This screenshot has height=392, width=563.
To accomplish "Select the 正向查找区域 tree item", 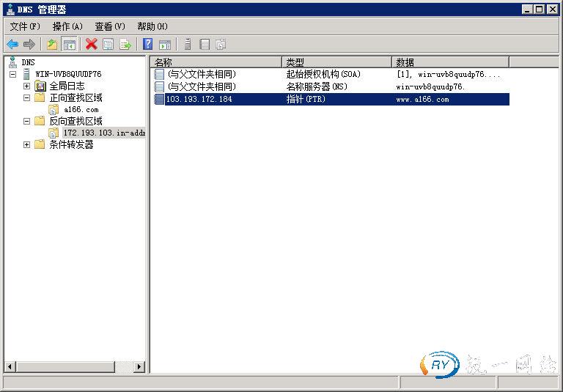I will (76, 97).
